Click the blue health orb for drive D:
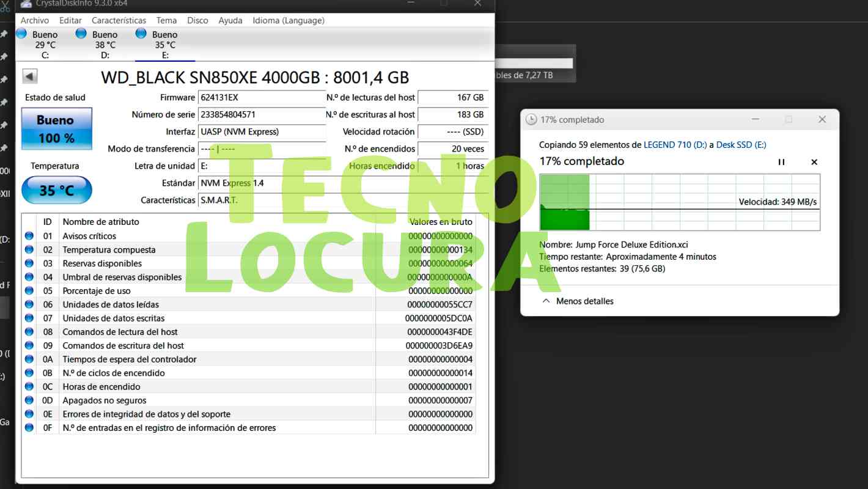The width and height of the screenshot is (868, 489). [81, 33]
